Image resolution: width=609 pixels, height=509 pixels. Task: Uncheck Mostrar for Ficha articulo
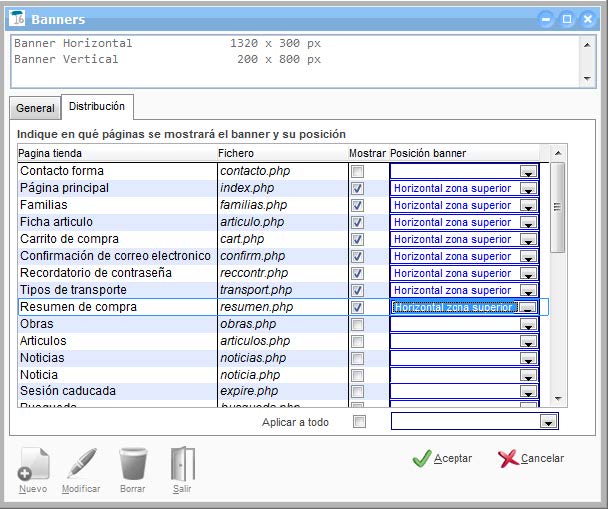tap(357, 222)
